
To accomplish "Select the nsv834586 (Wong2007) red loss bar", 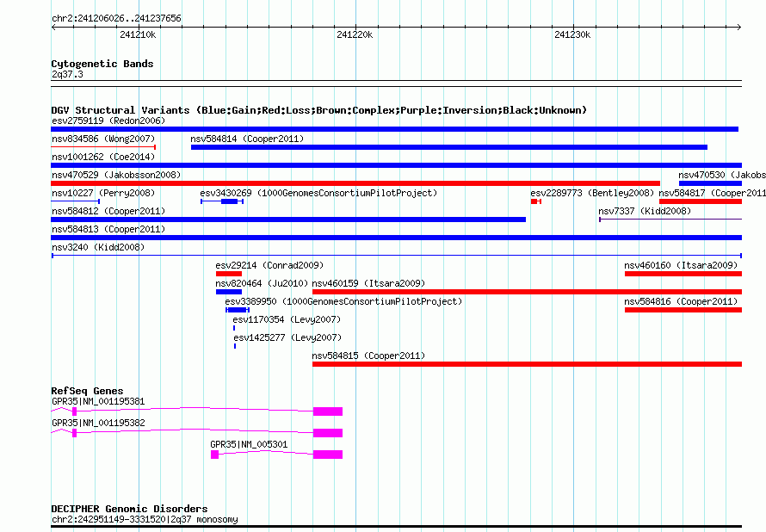I will (x=103, y=147).
